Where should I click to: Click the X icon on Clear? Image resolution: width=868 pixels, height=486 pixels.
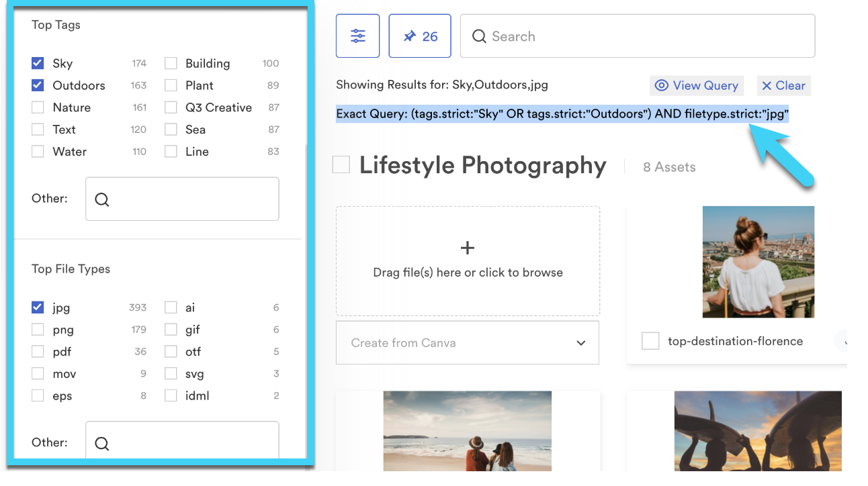tap(767, 86)
